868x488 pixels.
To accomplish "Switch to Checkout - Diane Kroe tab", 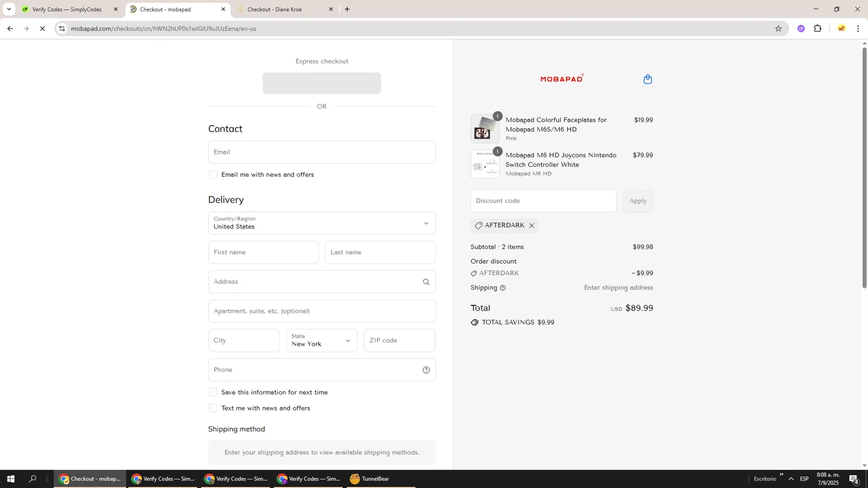I will (284, 9).
